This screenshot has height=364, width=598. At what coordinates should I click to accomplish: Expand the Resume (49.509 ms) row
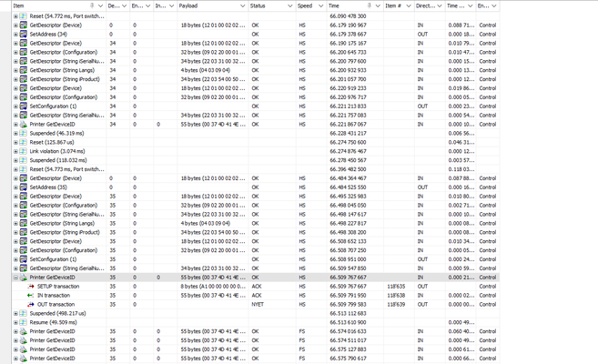pyautogui.click(x=15, y=322)
